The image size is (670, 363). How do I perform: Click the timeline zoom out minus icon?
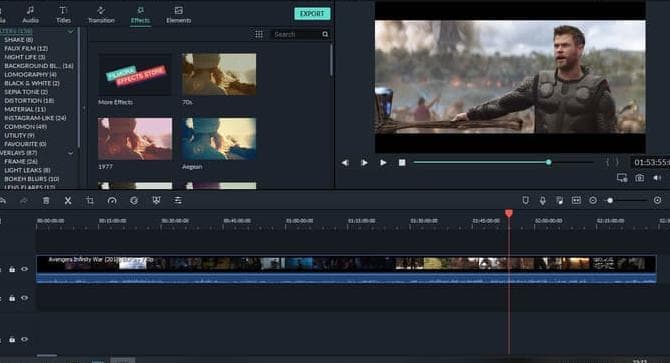coord(593,200)
